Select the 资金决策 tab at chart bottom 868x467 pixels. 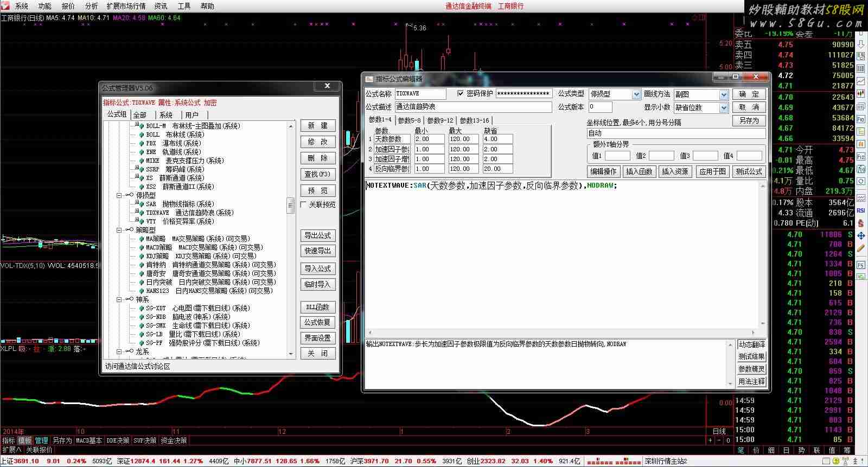click(x=174, y=440)
